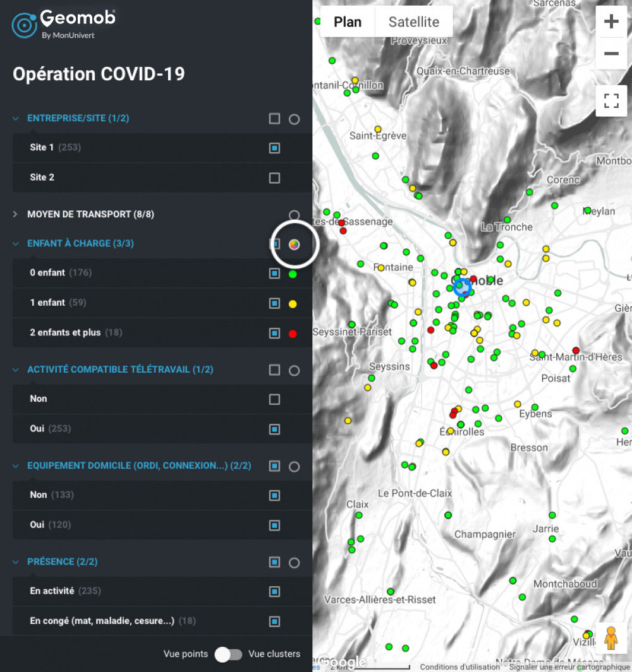The height and width of the screenshot is (672, 632).
Task: Uncheck 2 enfants et plus filter
Action: click(x=274, y=333)
